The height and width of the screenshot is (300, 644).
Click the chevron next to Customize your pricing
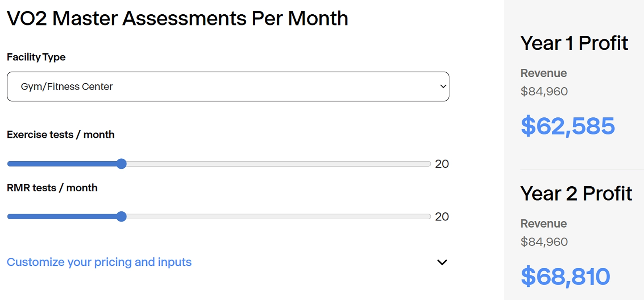pos(442,262)
